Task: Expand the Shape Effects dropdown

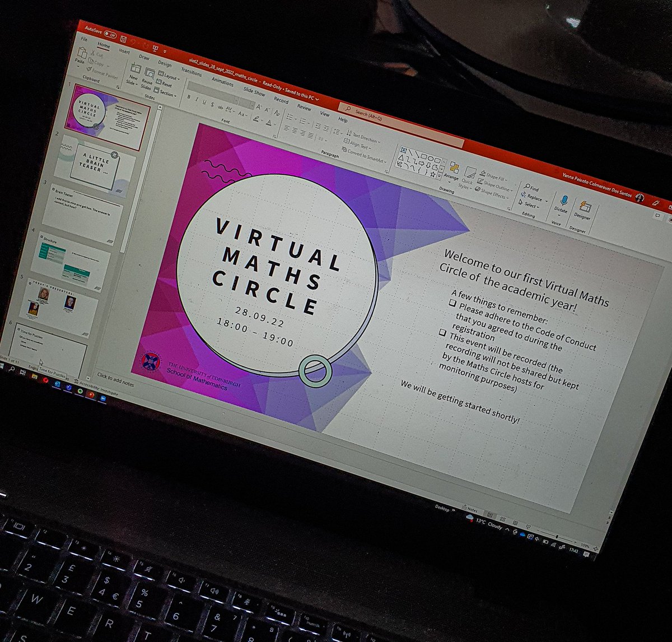Action: pyautogui.click(x=492, y=193)
